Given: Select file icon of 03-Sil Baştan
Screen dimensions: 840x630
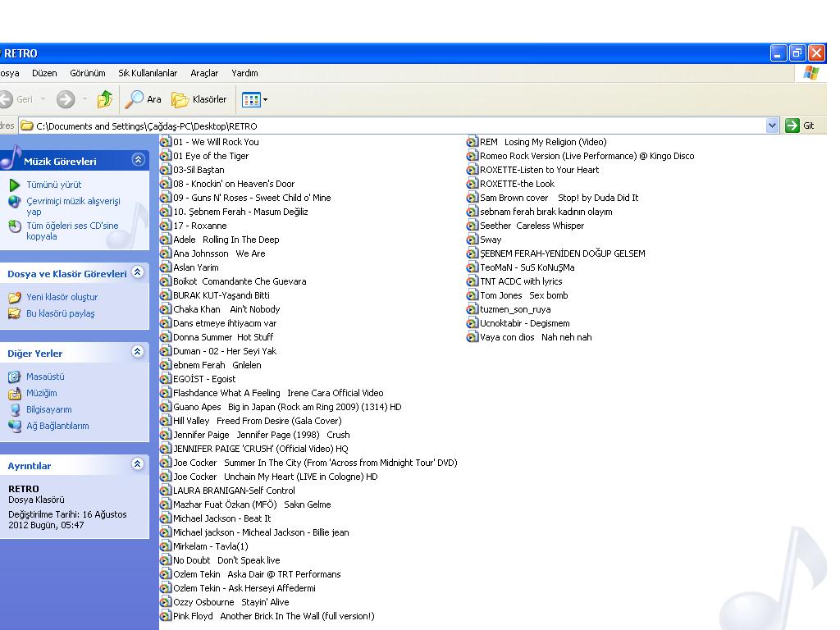Looking at the screenshot, I should (x=166, y=170).
